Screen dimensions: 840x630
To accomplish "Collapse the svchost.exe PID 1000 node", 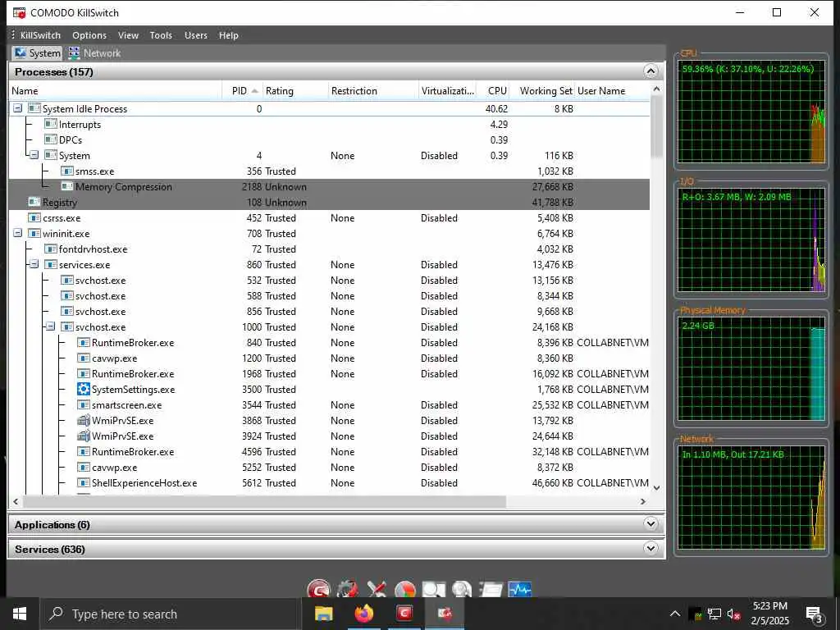I will pyautogui.click(x=50, y=326).
